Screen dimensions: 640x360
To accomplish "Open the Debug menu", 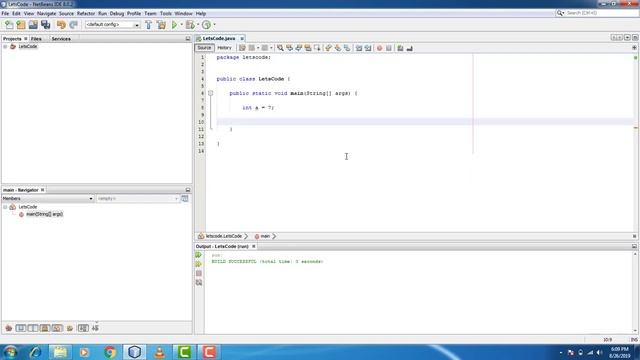I will coord(117,13).
